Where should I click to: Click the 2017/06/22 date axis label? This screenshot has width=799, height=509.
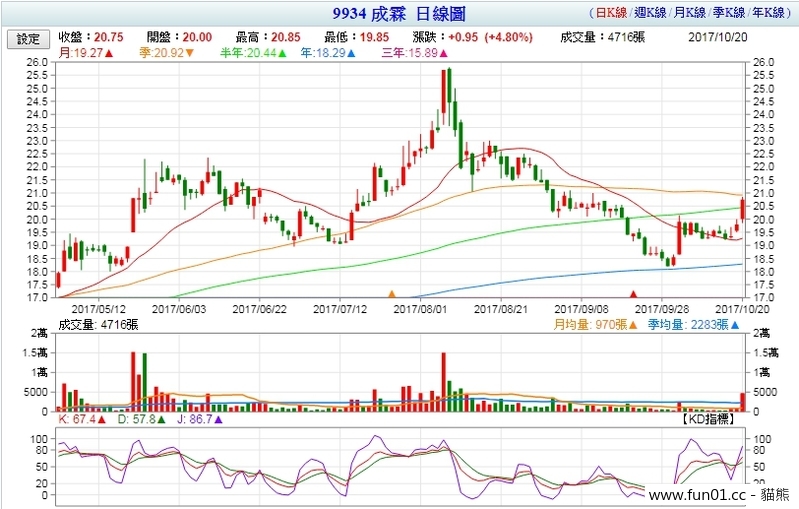click(x=259, y=309)
